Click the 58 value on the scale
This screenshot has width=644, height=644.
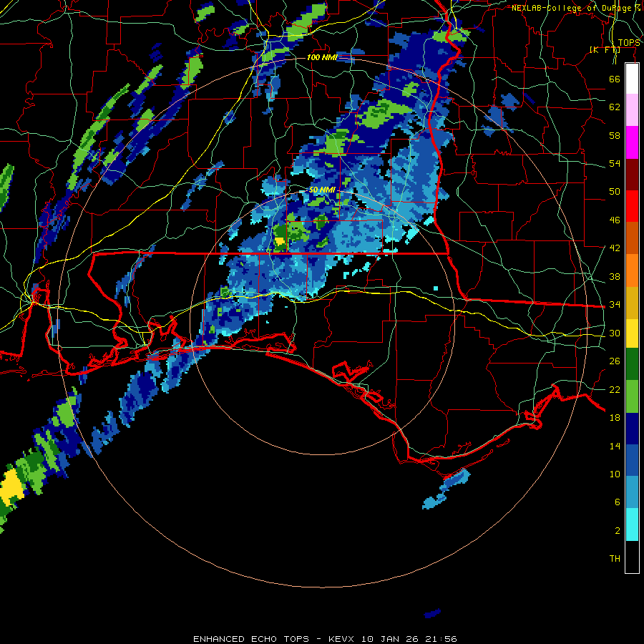(615, 135)
